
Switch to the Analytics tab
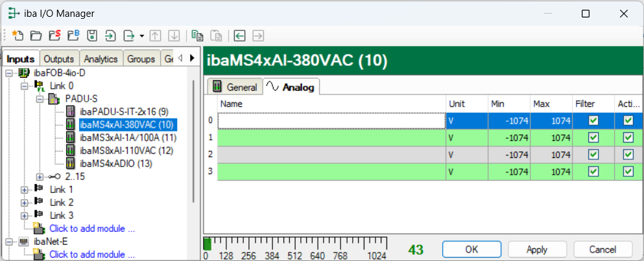[x=101, y=59]
